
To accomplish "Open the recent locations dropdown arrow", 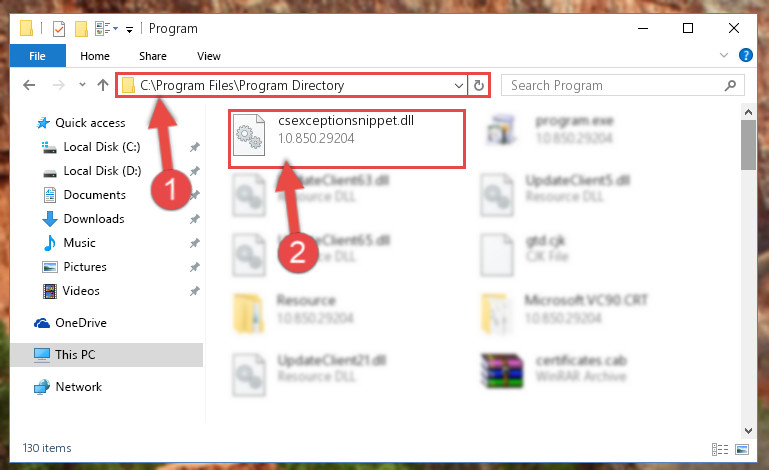I will 82,85.
